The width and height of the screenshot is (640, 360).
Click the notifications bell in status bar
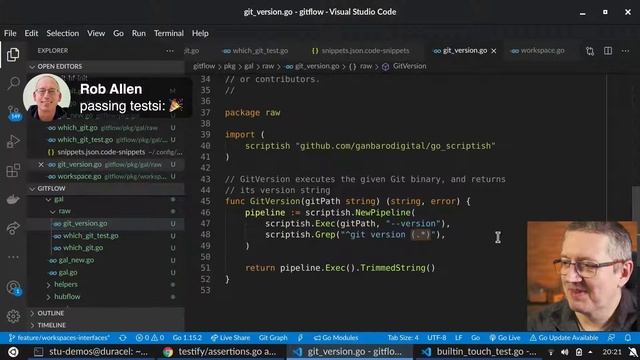coord(628,338)
